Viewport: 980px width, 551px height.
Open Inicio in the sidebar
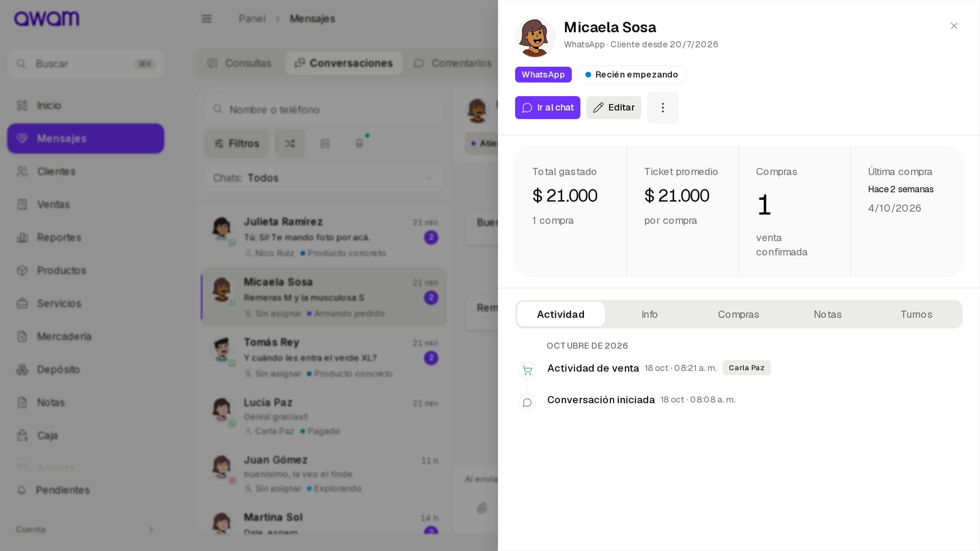[86, 105]
